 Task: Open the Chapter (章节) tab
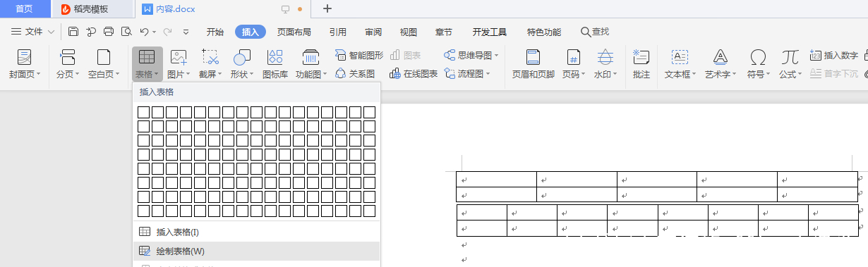click(x=444, y=32)
